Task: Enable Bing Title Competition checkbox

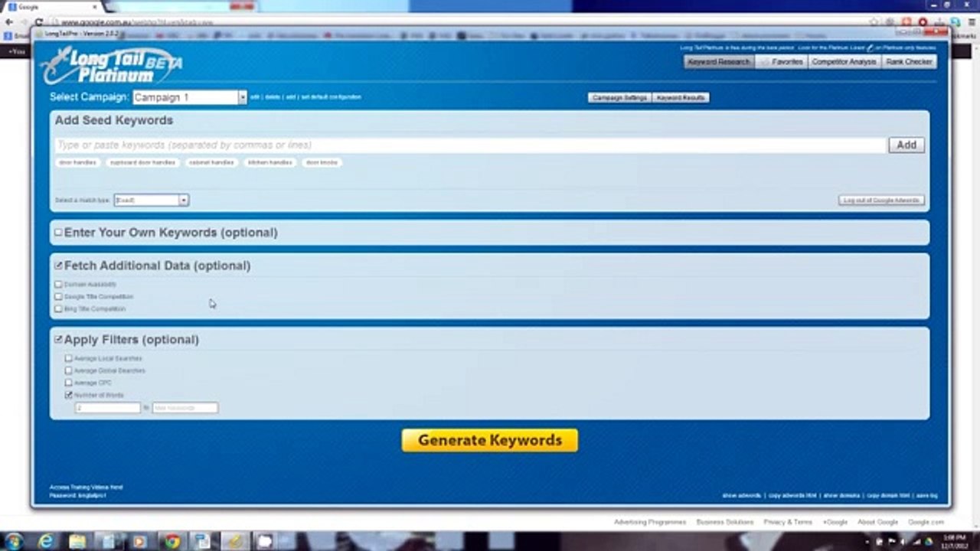Action: pos(58,309)
